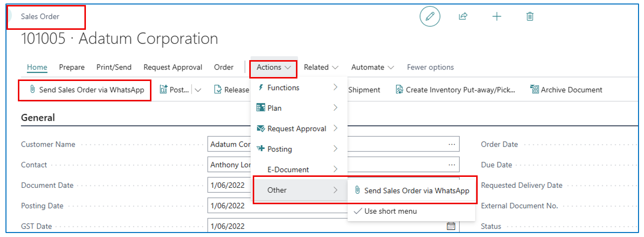Screen dimensions: 644x237
Task: Click the Posting Date input field
Action: [229, 206]
